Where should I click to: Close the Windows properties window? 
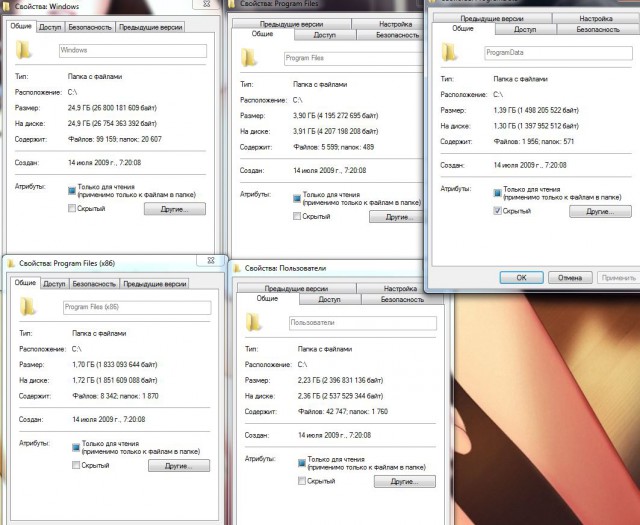(x=207, y=4)
